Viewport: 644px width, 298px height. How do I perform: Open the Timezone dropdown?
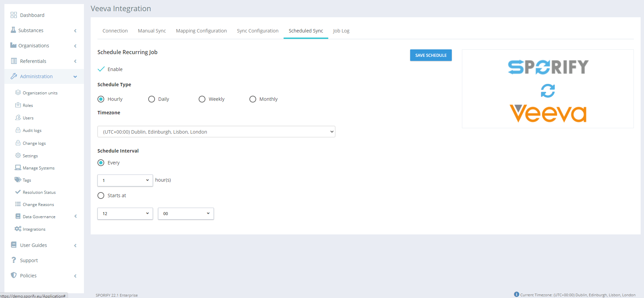[x=216, y=132]
